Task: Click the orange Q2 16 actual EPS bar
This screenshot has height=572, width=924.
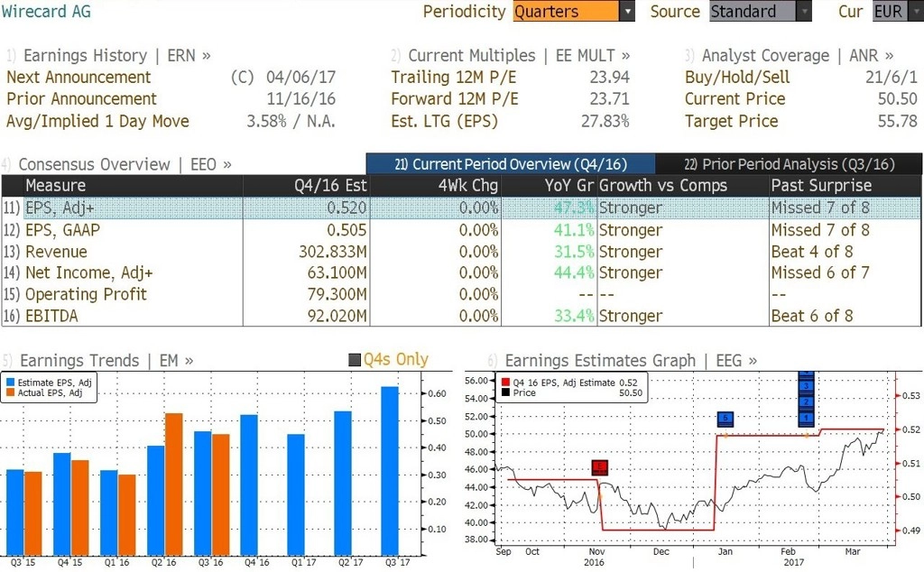Action: click(173, 484)
